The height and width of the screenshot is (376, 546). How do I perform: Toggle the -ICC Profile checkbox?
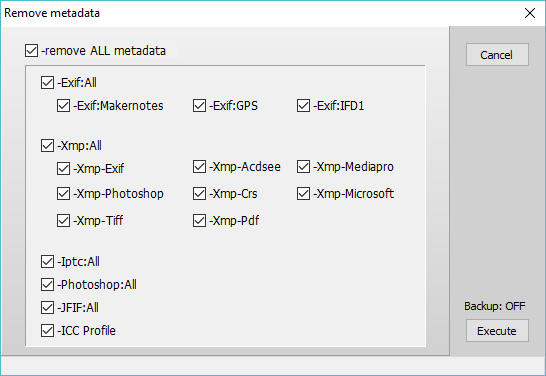pos(47,330)
